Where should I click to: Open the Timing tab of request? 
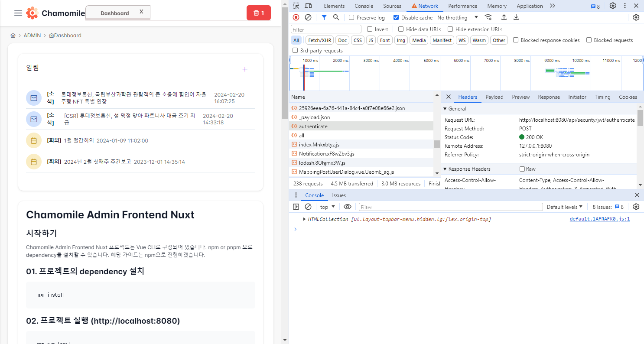coord(602,97)
